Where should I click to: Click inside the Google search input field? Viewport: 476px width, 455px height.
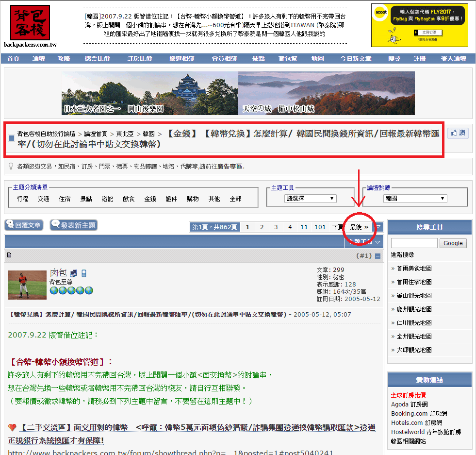(x=414, y=243)
